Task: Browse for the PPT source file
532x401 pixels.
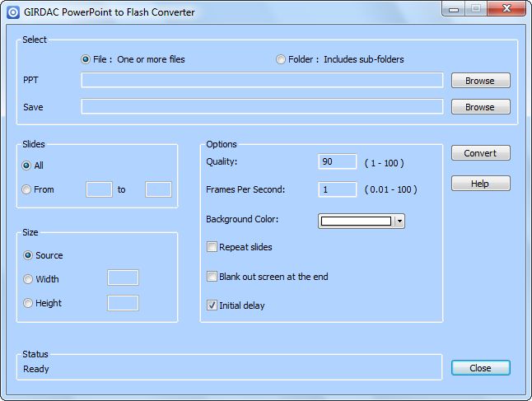Action: coord(480,81)
